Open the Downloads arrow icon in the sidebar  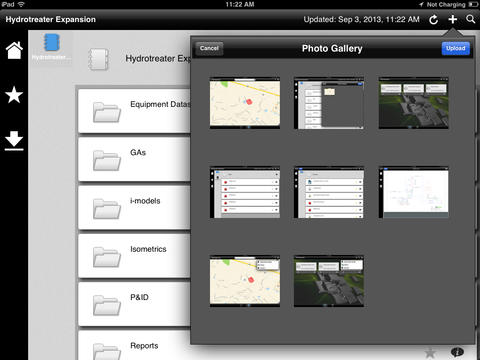click(14, 141)
